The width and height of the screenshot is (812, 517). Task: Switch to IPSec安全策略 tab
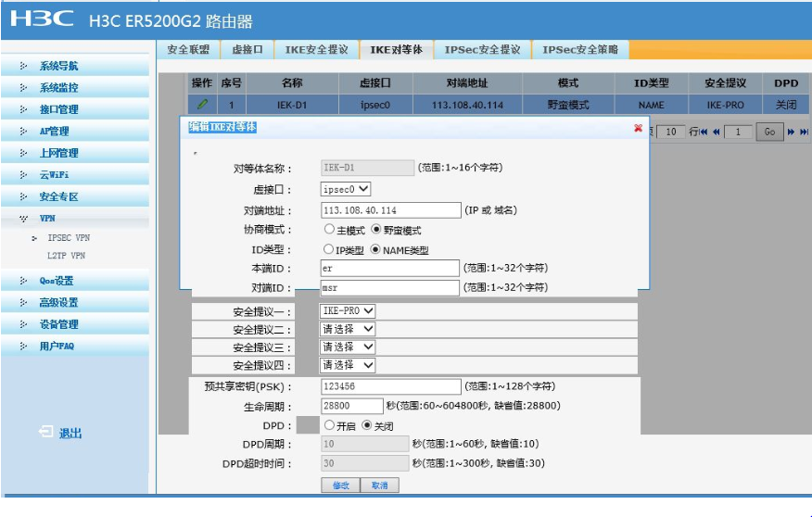click(x=580, y=50)
